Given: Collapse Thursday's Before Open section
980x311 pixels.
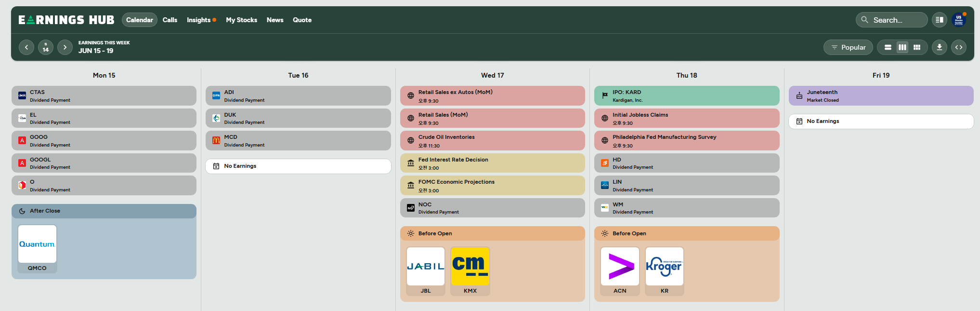Looking at the screenshot, I should click(x=687, y=233).
